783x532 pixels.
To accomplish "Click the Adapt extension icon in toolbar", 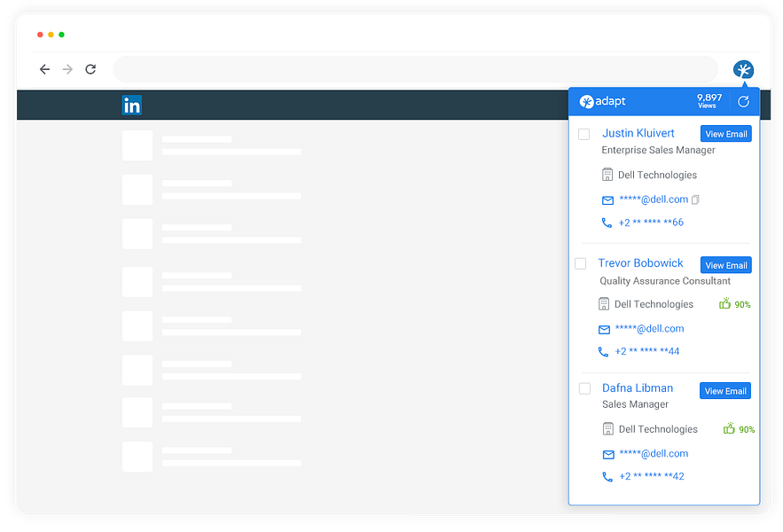I will (743, 70).
